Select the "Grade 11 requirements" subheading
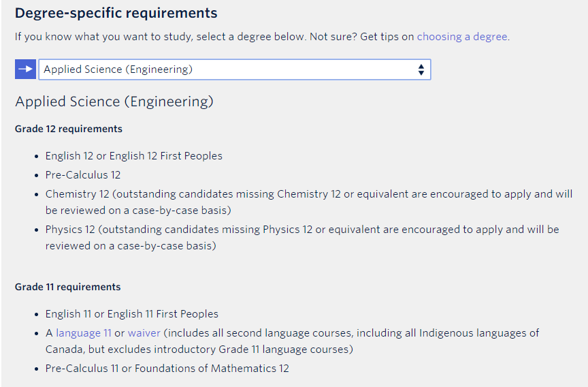Screen dimensions: 588x387 click(68, 287)
